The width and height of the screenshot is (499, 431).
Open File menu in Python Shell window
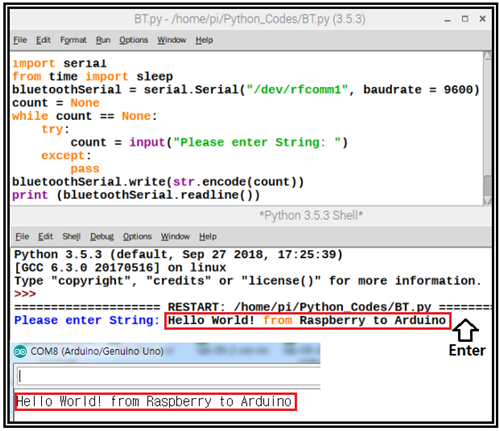tap(22, 236)
